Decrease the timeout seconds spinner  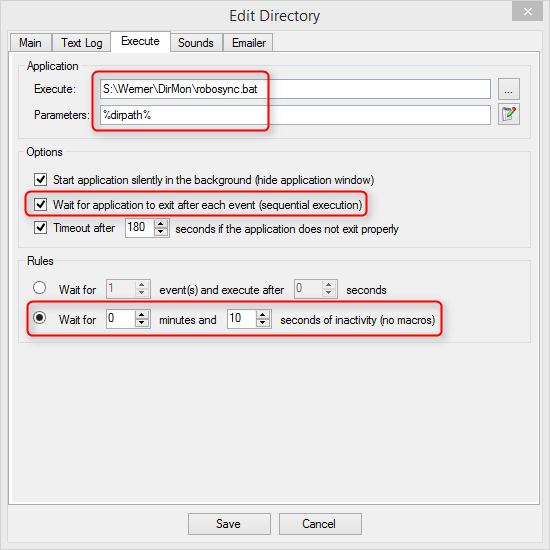(x=161, y=232)
